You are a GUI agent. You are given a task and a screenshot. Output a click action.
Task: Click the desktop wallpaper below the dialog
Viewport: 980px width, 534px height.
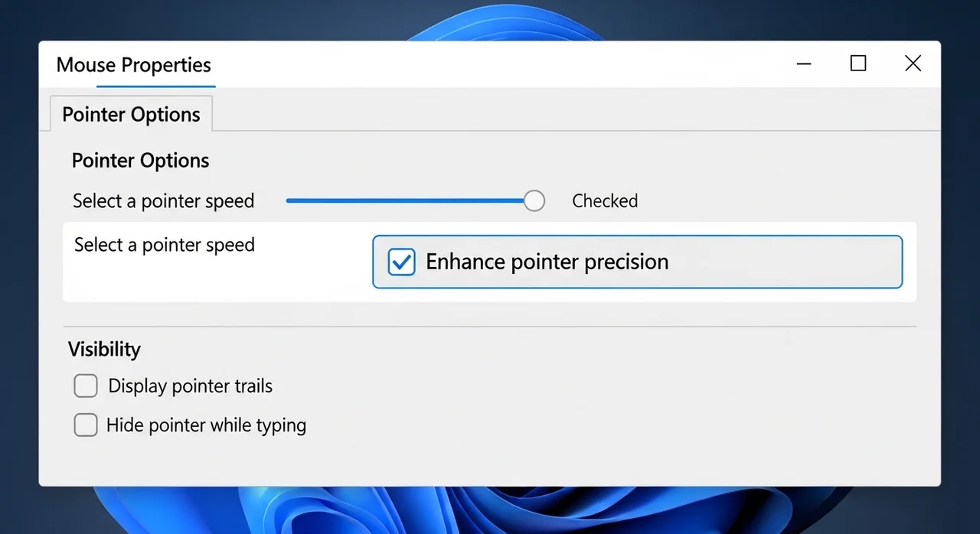click(x=490, y=511)
